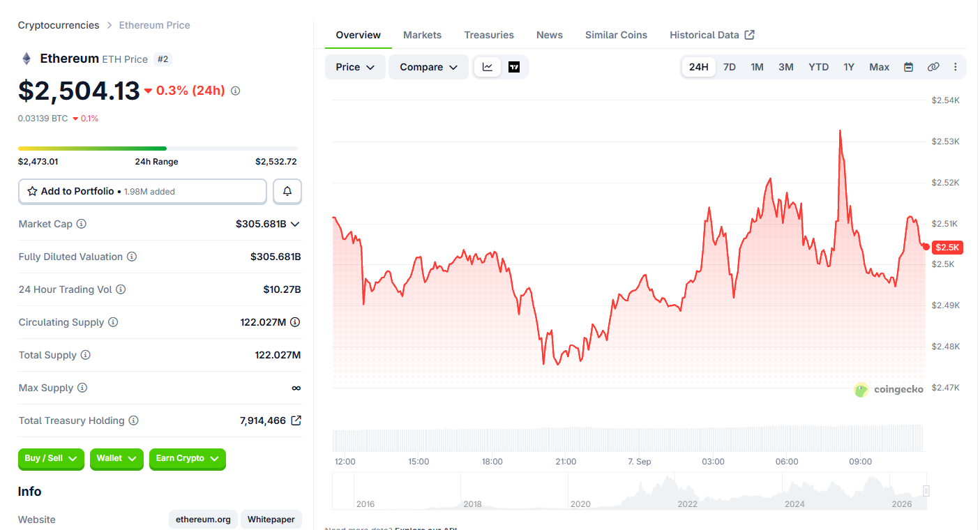Open the calendar date range picker

[x=908, y=67]
